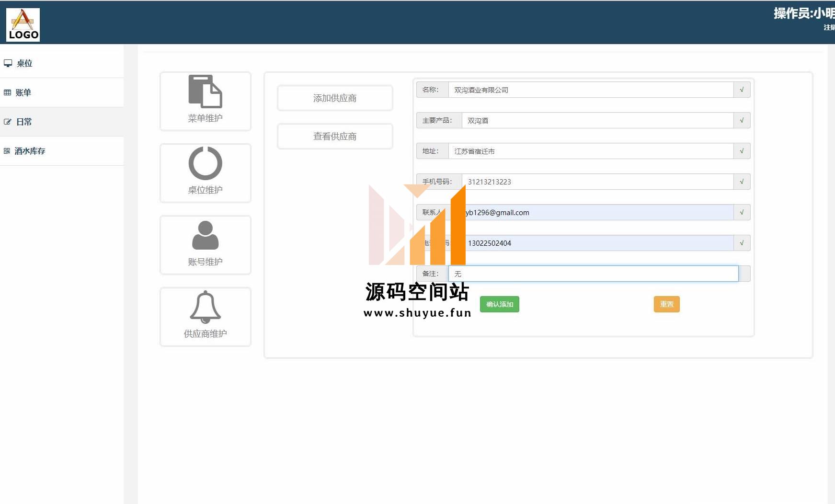Click the 账号维护 label

point(205,262)
